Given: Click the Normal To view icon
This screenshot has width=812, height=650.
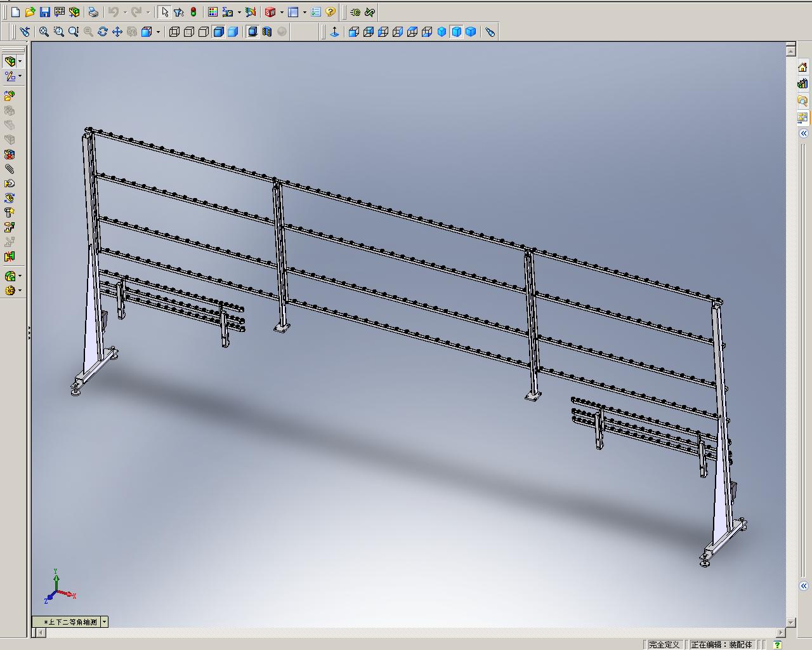Looking at the screenshot, I should [x=335, y=32].
